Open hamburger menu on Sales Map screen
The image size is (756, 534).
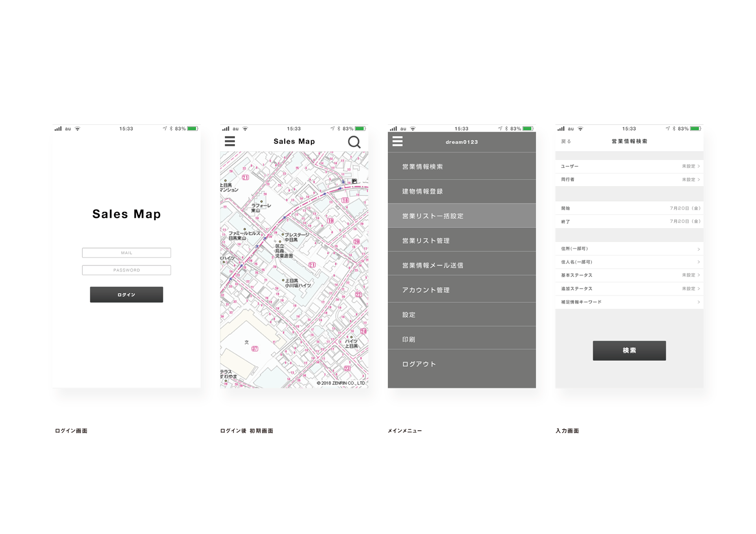(x=230, y=141)
